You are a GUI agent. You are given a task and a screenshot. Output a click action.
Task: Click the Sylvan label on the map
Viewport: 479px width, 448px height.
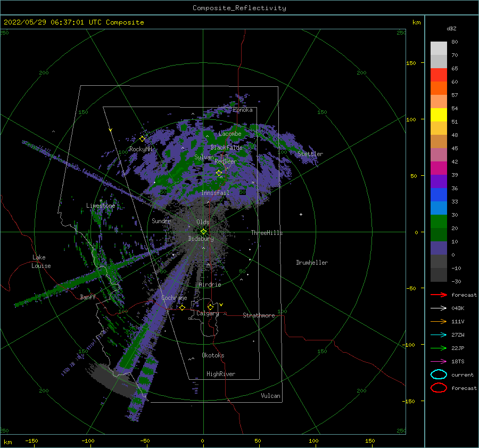(x=204, y=157)
